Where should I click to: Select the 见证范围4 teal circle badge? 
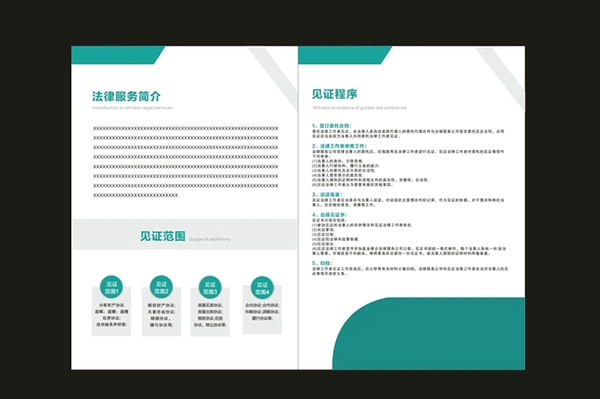tap(262, 288)
